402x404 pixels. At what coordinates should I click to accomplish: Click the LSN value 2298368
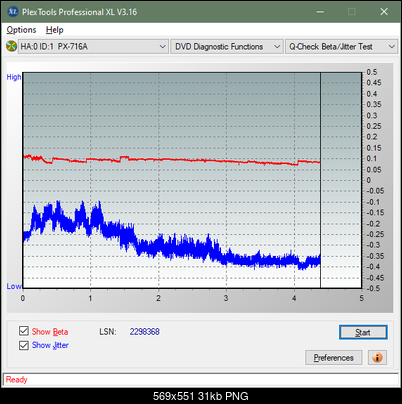145,332
